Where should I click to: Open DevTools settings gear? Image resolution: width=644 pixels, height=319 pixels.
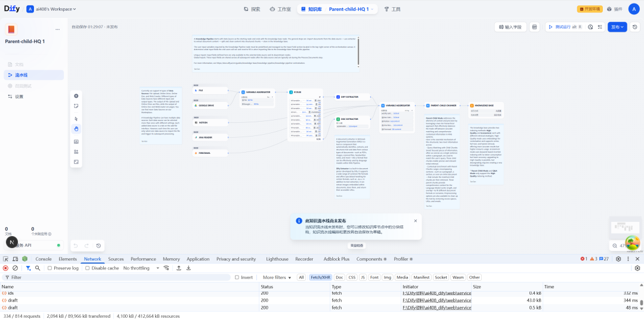pyautogui.click(x=618, y=259)
